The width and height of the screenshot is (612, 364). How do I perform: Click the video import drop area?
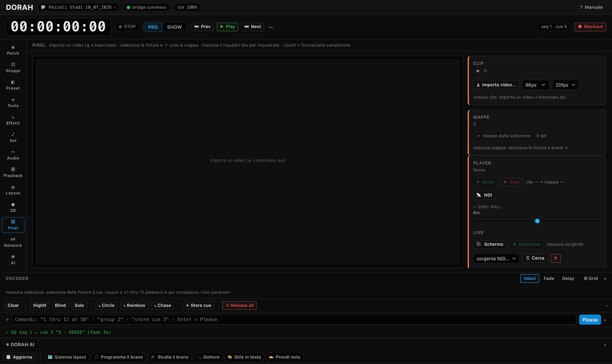click(x=248, y=161)
